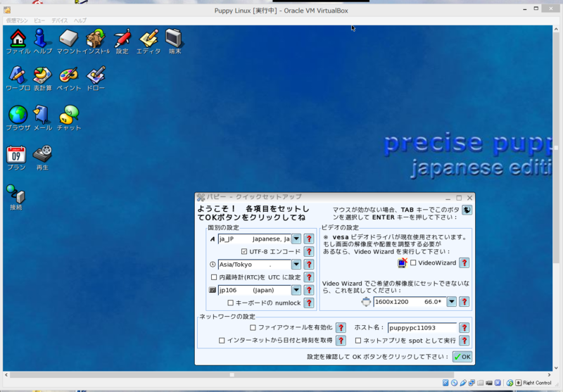Click the keyboard capture host-key status icon

pyautogui.click(x=519, y=383)
